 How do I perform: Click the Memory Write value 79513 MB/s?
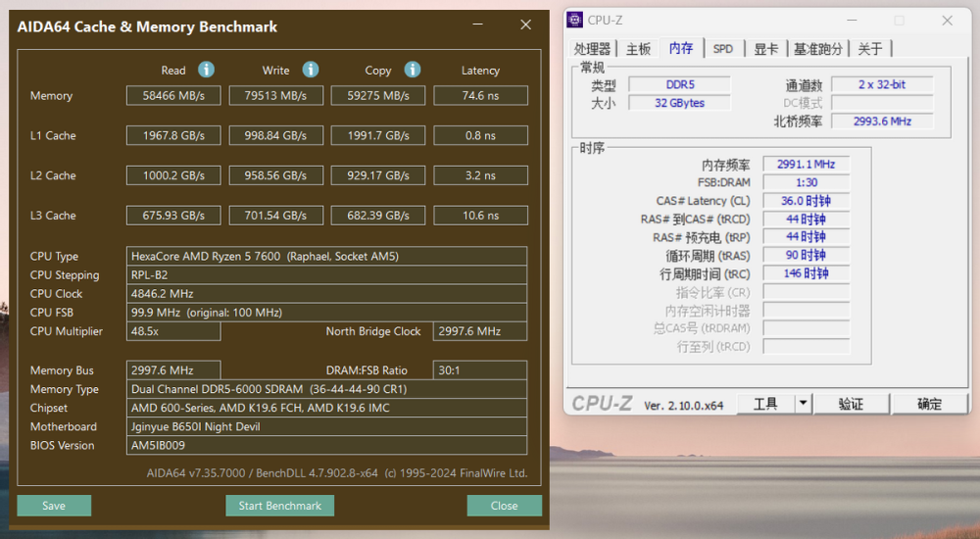(275, 96)
